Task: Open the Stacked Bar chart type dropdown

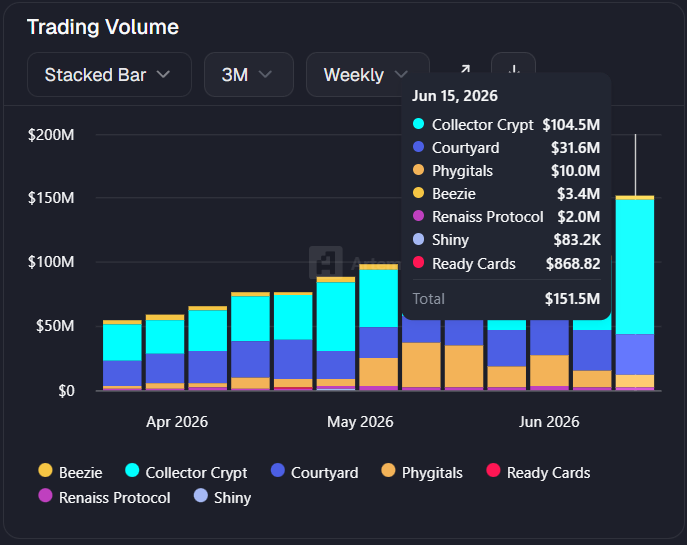Action: [109, 74]
